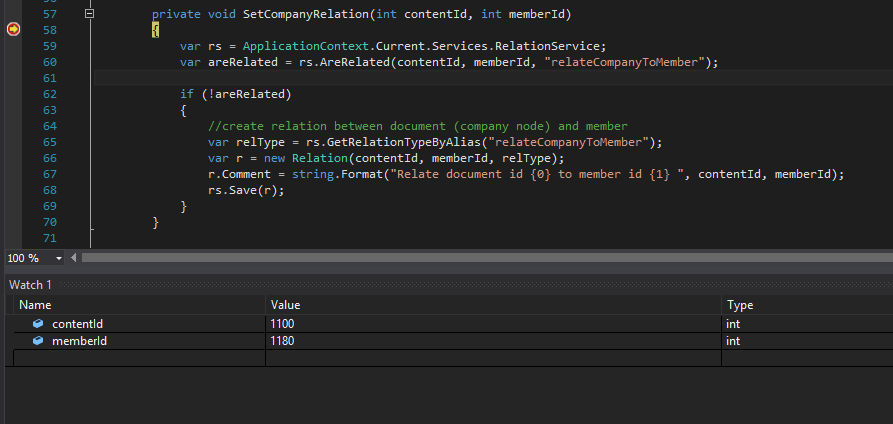Click the contentId name in the watch list

77,324
